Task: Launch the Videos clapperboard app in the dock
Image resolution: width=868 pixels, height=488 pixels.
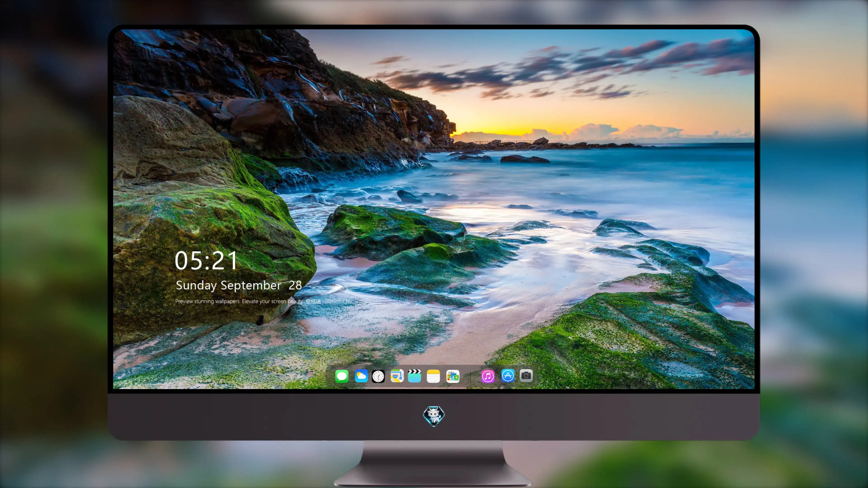Action: click(x=415, y=376)
